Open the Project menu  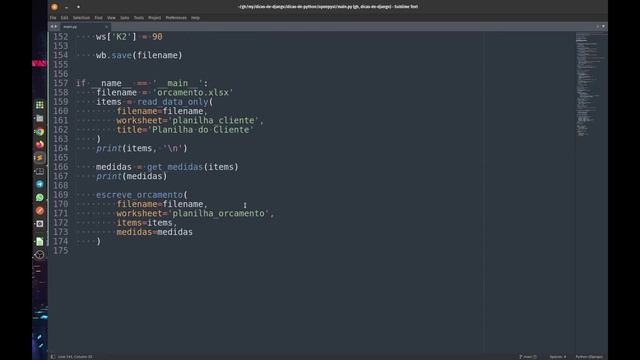tap(154, 18)
